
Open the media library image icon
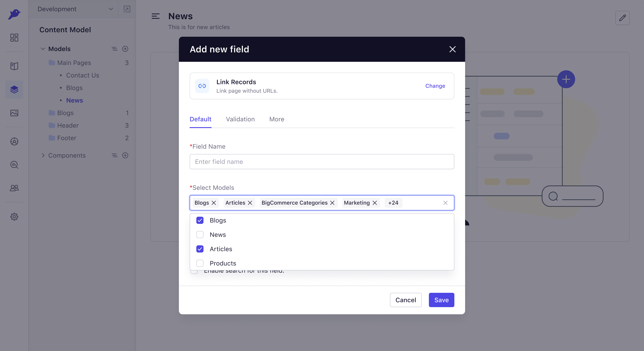(14, 113)
